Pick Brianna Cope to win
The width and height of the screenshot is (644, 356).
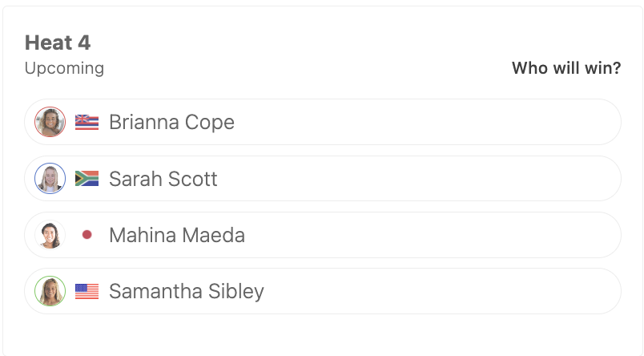coord(323,122)
